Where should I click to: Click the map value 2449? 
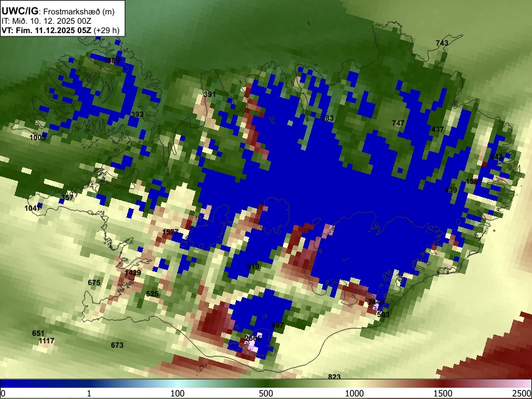coord(376,302)
